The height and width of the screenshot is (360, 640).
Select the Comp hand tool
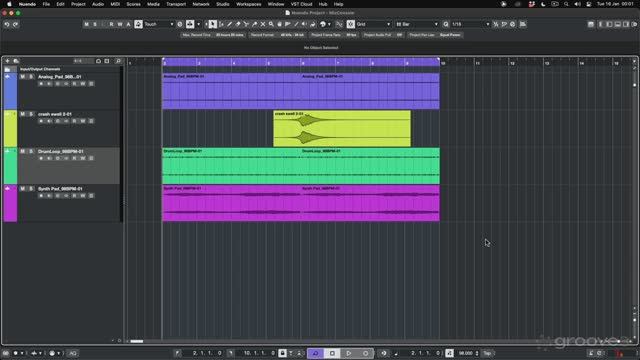tap(280, 24)
